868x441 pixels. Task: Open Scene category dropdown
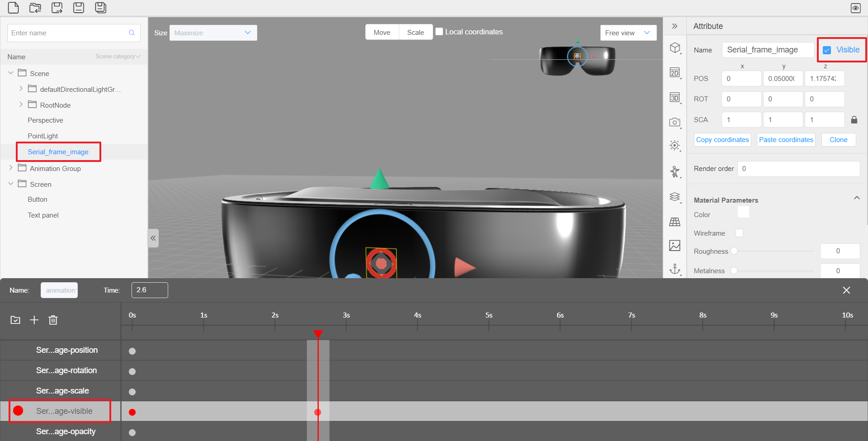coord(118,57)
